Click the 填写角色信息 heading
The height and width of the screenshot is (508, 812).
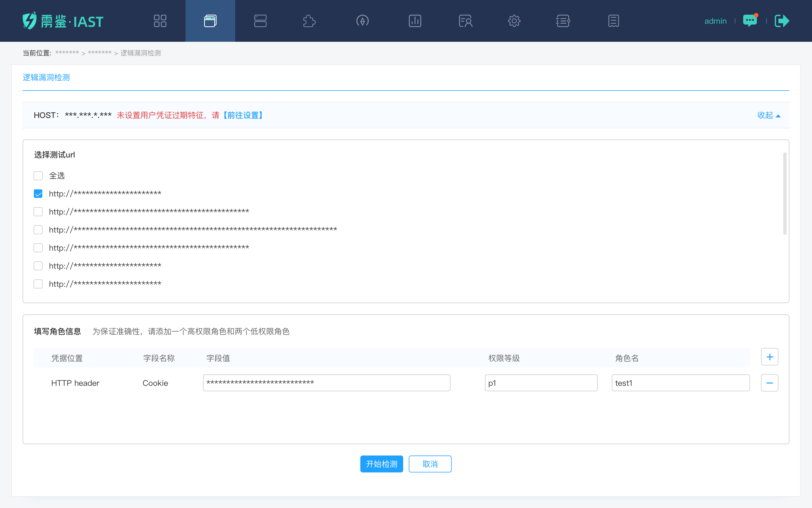click(x=58, y=332)
